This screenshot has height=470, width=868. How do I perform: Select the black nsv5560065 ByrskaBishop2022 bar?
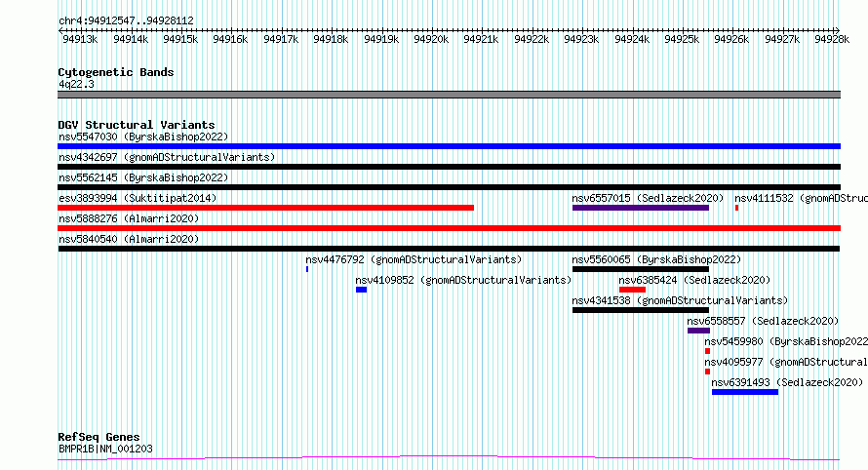[641, 269]
